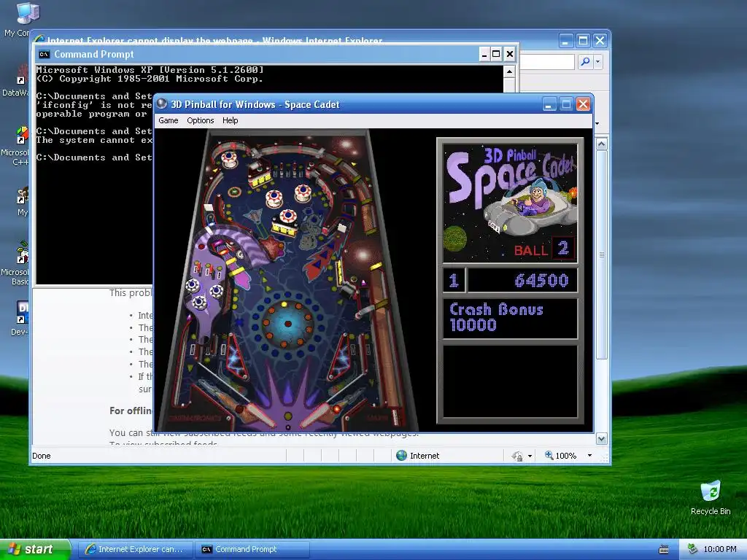Click the 3D Pinball title bar ball icon
The width and height of the screenshot is (747, 560).
(162, 104)
